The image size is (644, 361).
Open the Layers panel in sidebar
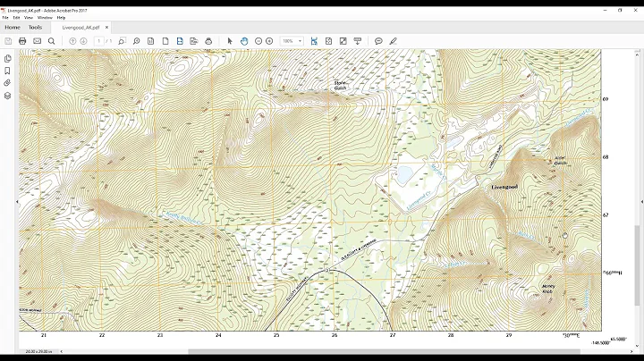7,96
